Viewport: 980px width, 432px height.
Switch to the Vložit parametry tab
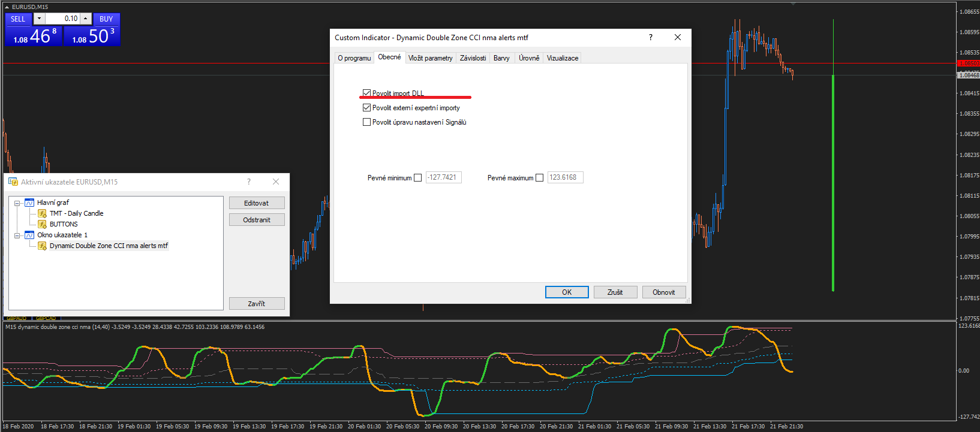click(430, 58)
